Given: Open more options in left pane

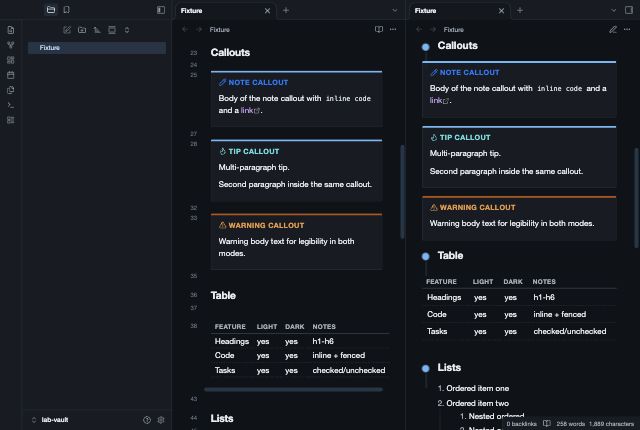Looking at the screenshot, I should [x=393, y=29].
